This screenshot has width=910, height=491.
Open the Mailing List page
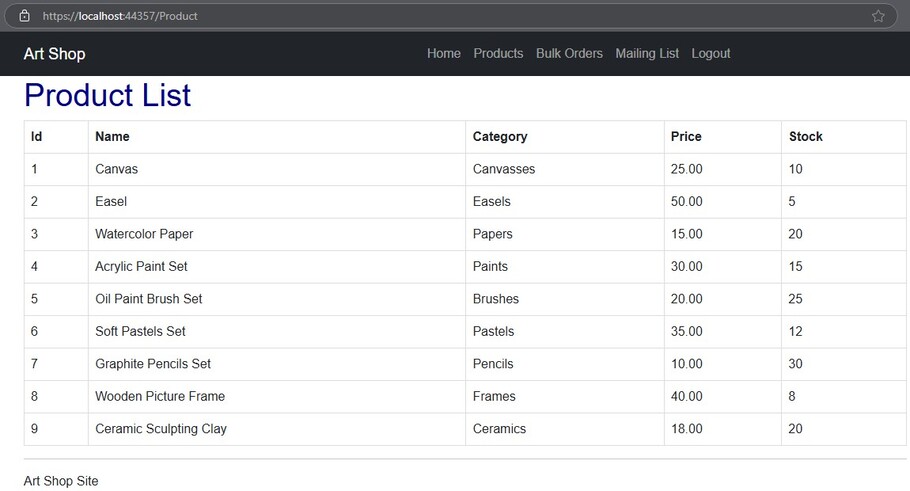tap(647, 54)
